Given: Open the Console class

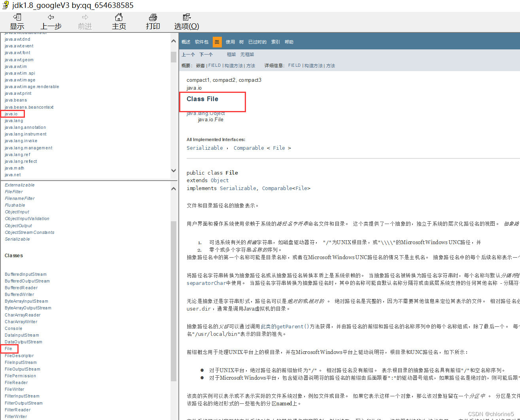Looking at the screenshot, I should pyautogui.click(x=13, y=328).
